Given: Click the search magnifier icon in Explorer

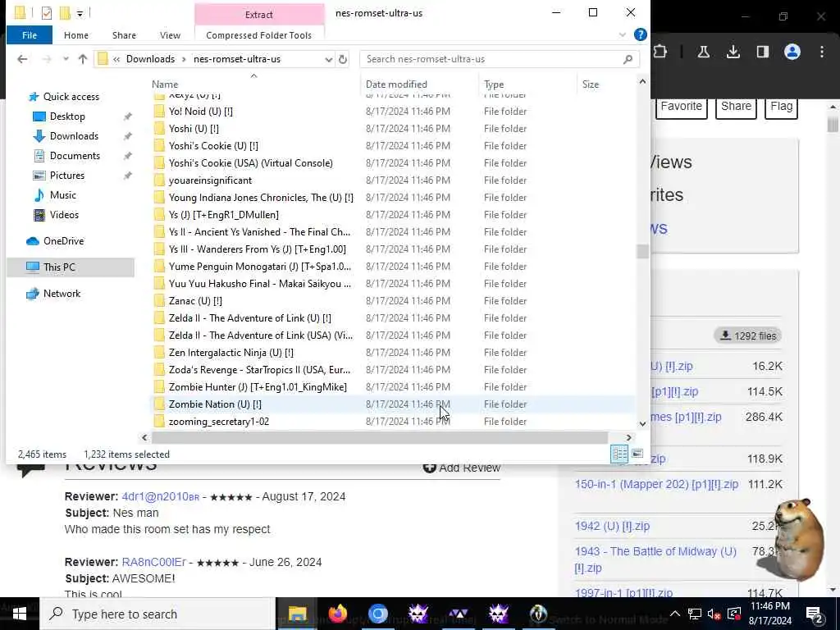Looking at the screenshot, I should (x=628, y=59).
